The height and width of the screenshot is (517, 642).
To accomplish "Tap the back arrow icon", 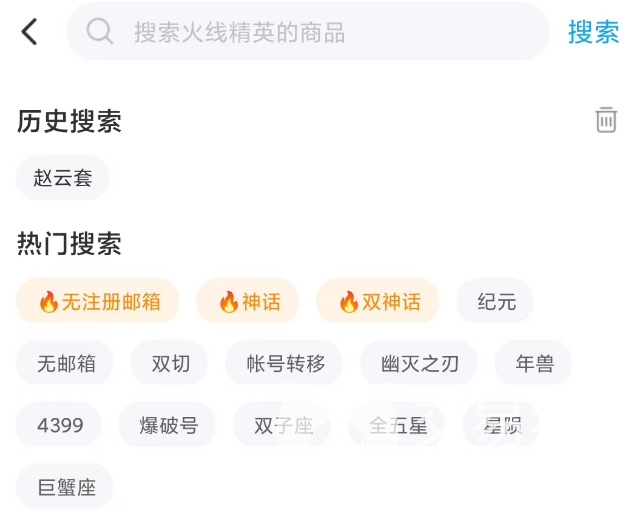I will pos(30,32).
